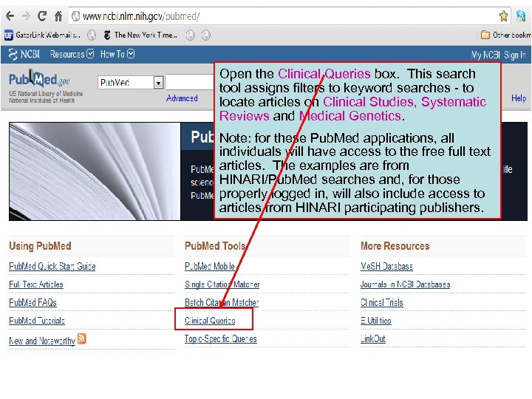532x399 pixels.
Task: Click the NCBI logo
Action: click(24, 54)
